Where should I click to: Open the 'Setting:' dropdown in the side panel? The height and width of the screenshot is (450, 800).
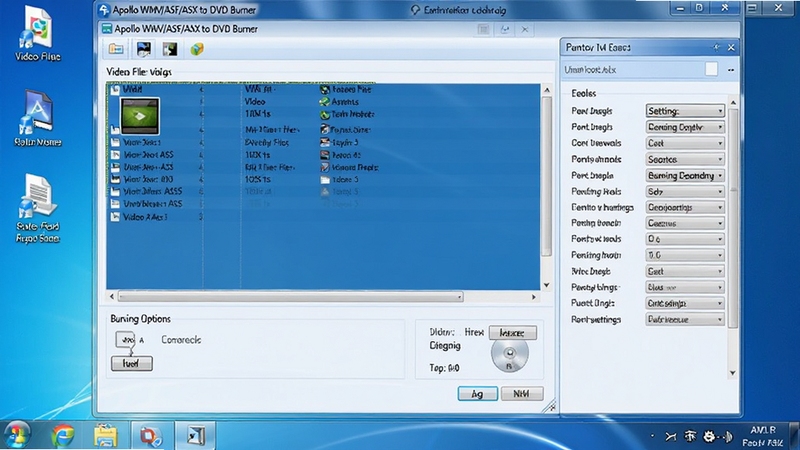pyautogui.click(x=685, y=111)
